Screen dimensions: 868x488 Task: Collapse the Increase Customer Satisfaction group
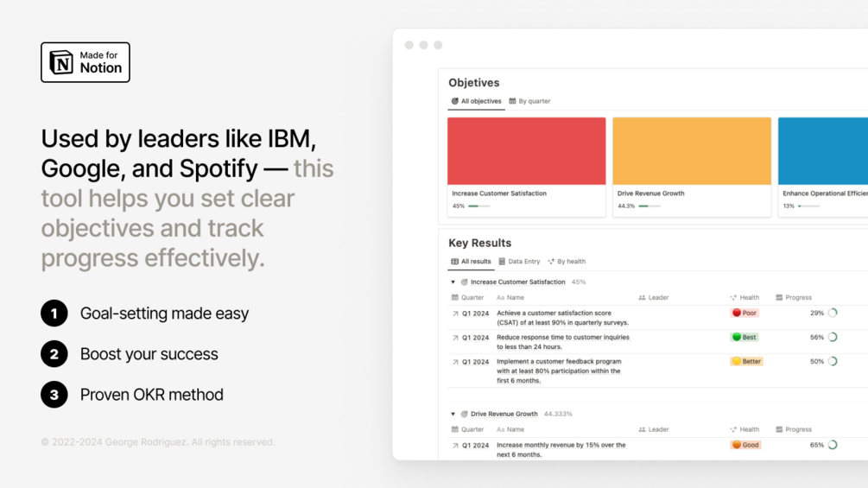click(x=453, y=282)
